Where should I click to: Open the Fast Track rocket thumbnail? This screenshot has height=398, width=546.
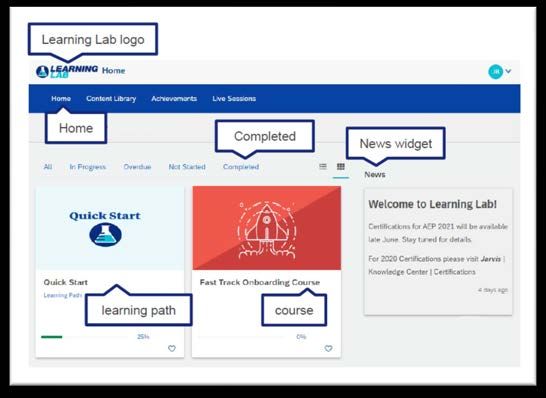point(267,228)
